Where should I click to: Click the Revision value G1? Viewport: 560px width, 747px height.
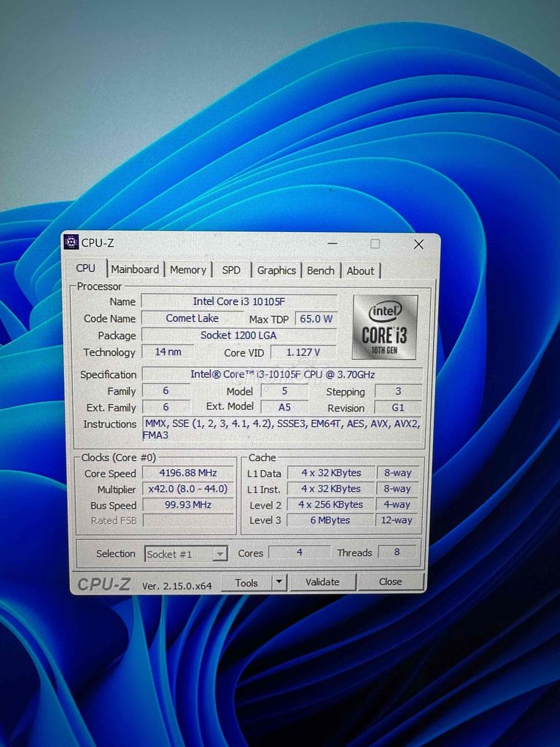point(398,408)
